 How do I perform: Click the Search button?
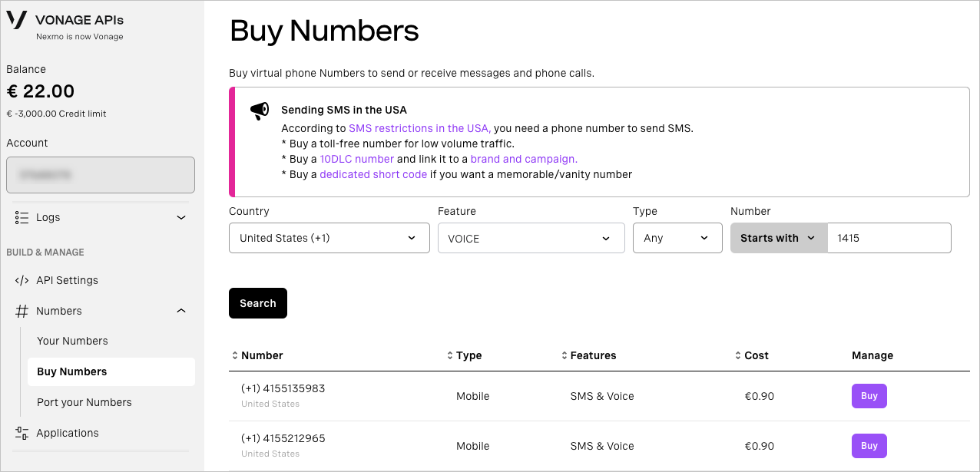coord(257,303)
